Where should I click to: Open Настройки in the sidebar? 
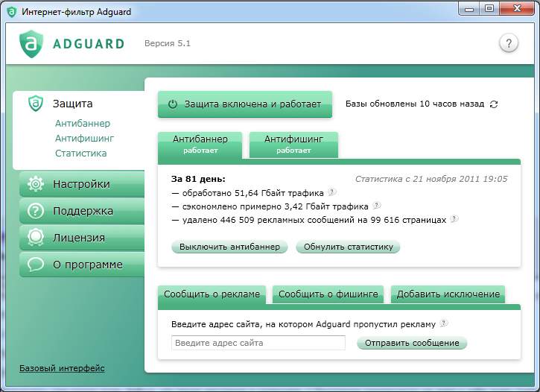[82, 184]
